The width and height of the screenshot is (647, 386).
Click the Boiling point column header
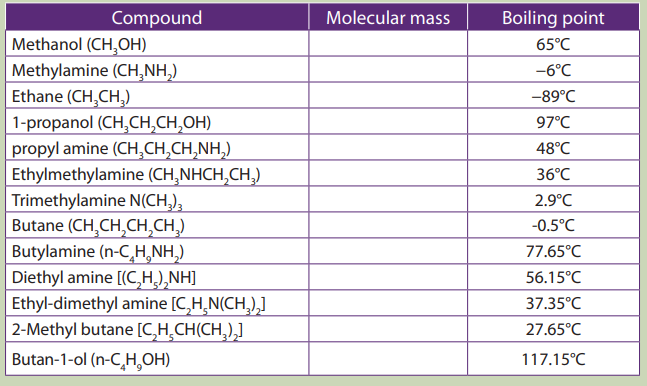coord(553,17)
